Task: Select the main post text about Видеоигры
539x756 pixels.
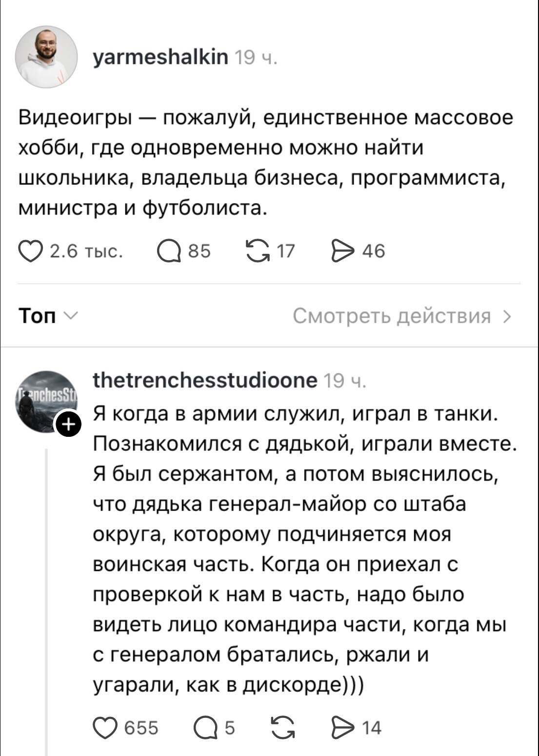Action: [266, 163]
